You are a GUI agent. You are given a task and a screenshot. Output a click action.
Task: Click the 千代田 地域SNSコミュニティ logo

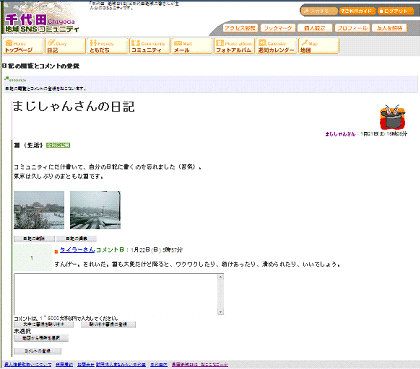click(42, 24)
